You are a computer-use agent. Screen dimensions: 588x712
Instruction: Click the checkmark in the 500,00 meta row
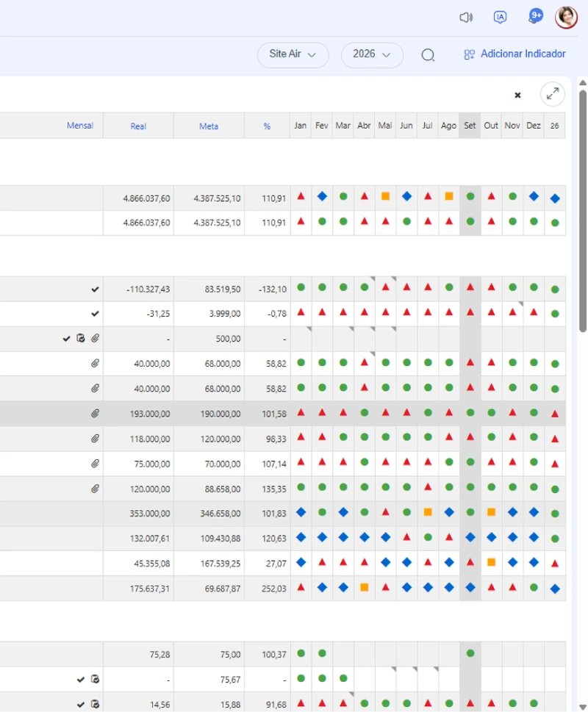[x=66, y=339]
